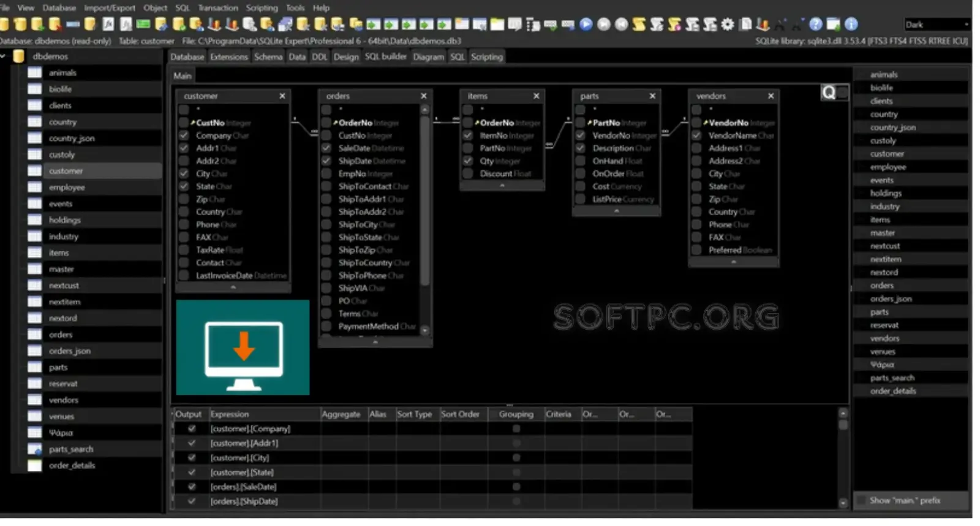Click the white copy pages icon
This screenshot has width=980, height=526.
coord(745,25)
